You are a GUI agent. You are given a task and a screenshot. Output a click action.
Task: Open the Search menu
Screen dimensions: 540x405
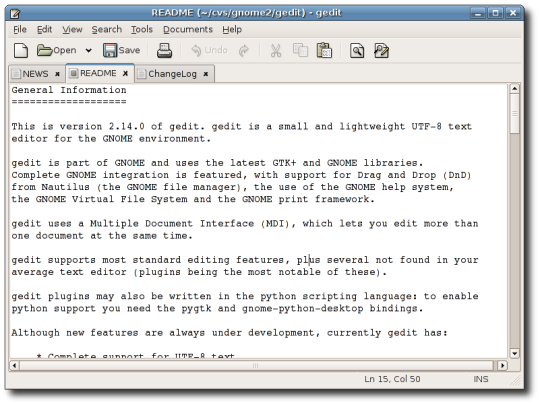[107, 30]
